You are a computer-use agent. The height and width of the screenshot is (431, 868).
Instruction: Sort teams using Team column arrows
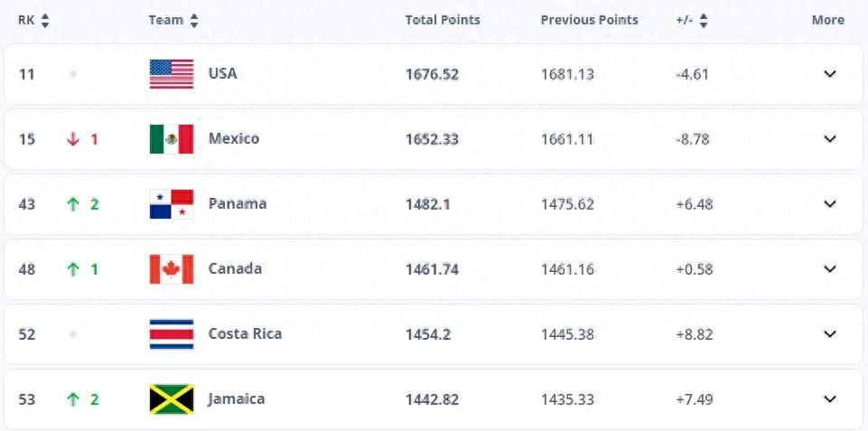pyautogui.click(x=194, y=20)
